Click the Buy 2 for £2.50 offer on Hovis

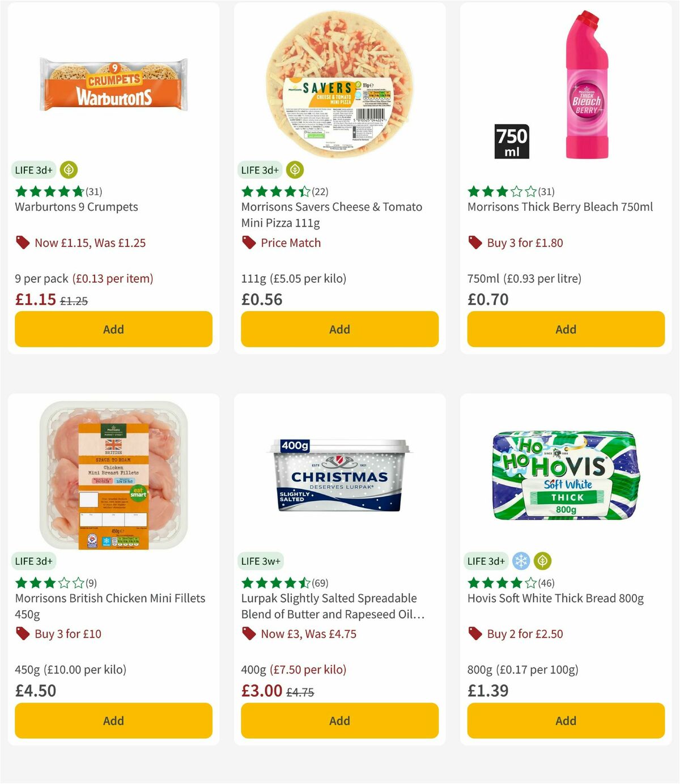click(x=524, y=634)
